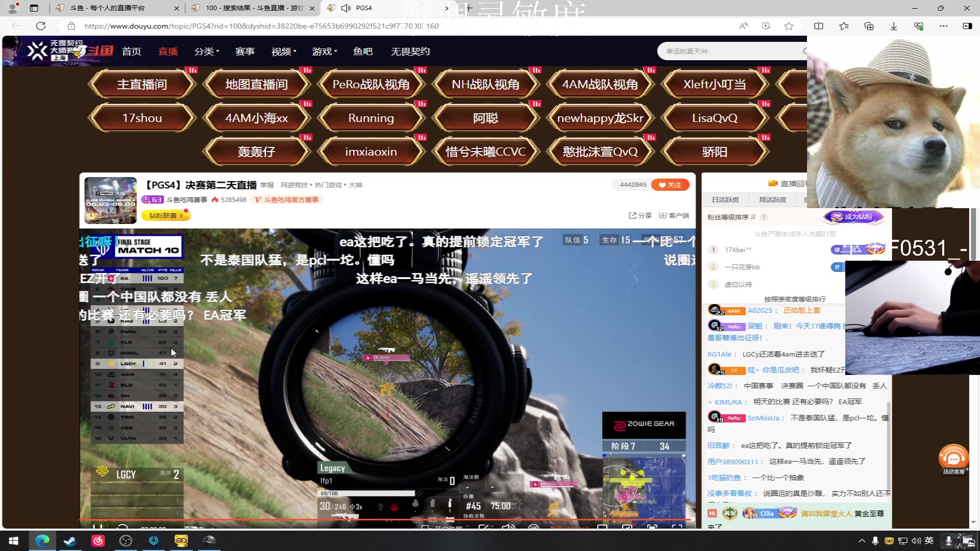This screenshot has width=980, height=551.
Task: Open the Collections icon
Action: coord(869,26)
